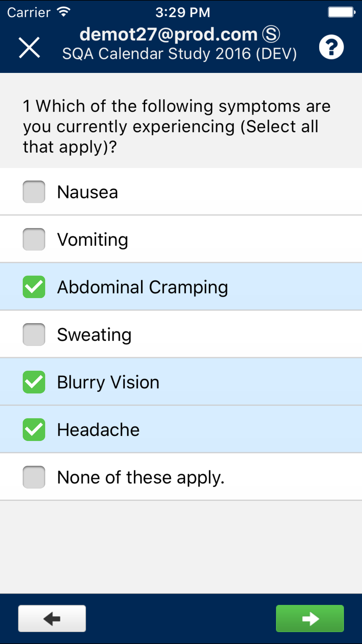
Task: Select the 'None of these apply.' checkbox
Action: pyautogui.click(x=34, y=477)
